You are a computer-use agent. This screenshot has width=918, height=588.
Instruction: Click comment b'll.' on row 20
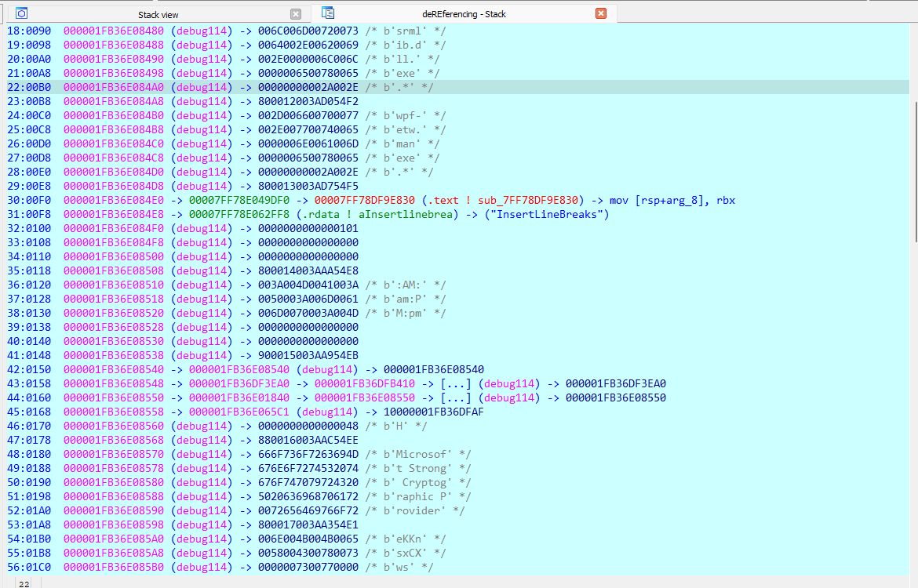[402, 59]
